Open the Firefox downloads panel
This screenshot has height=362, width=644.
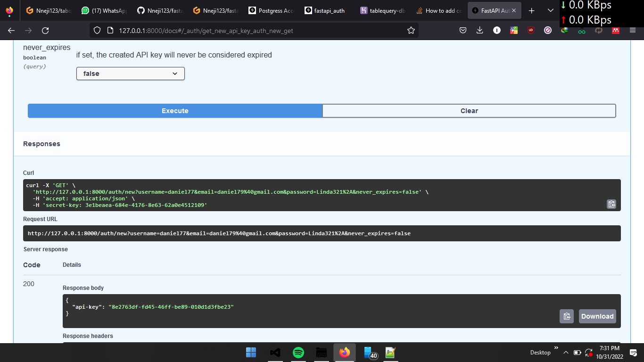tap(480, 30)
